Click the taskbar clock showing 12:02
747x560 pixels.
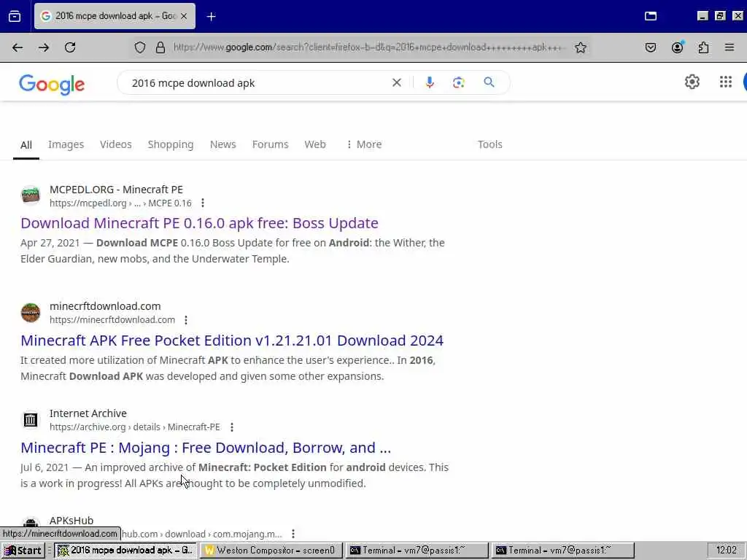(726, 551)
